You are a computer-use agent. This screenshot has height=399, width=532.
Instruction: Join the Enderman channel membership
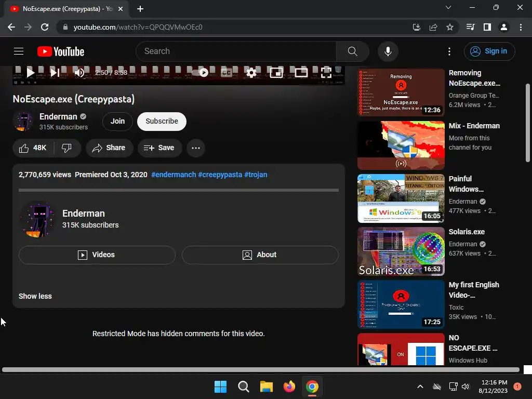[x=117, y=121]
